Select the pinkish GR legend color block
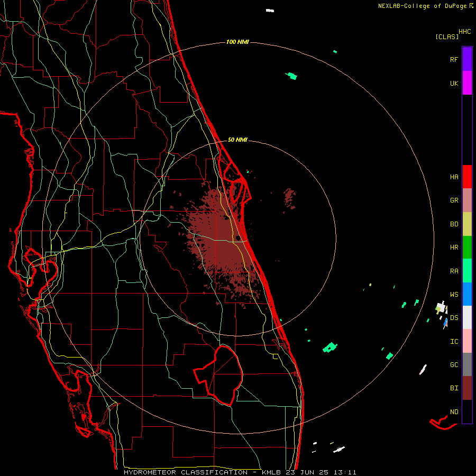The height and width of the screenshot is (476, 476). tap(467, 200)
